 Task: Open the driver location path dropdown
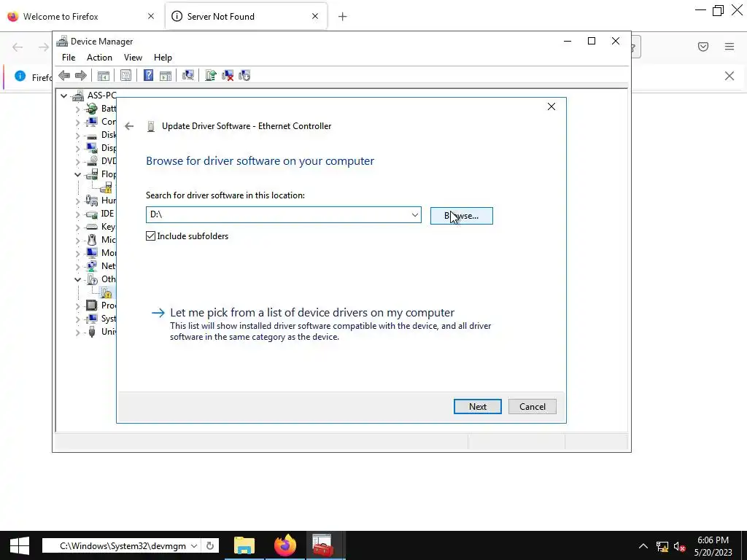coord(415,215)
